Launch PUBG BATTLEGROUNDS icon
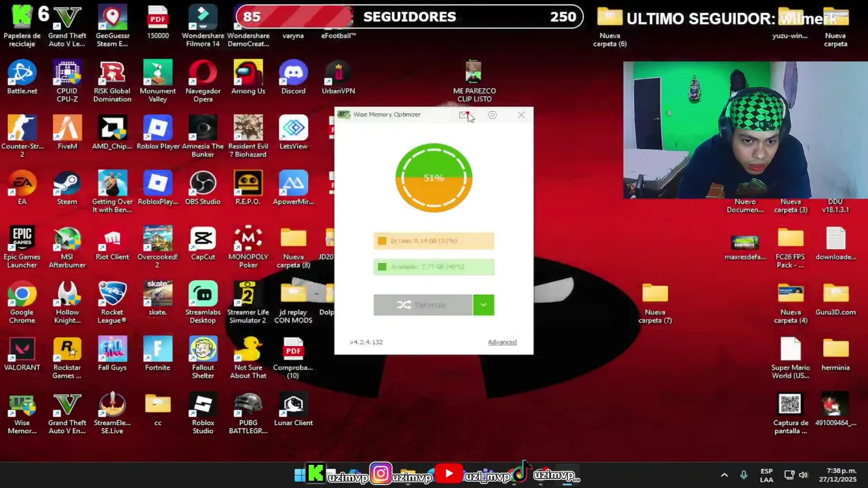 coord(248,413)
